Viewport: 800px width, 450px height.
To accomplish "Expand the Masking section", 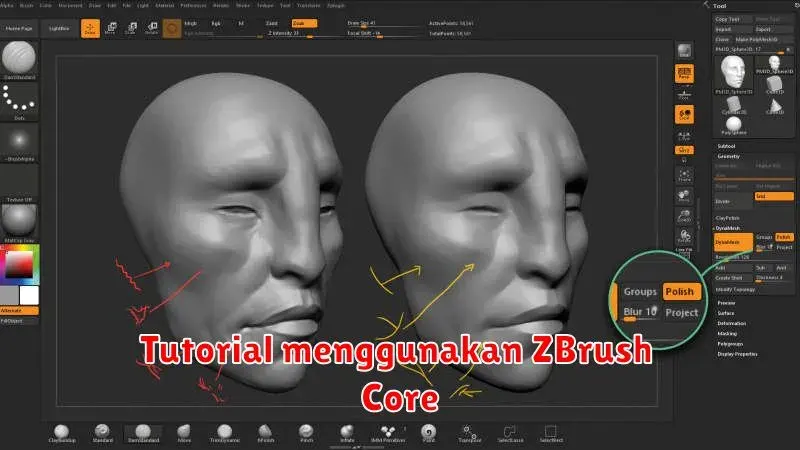I will 727,334.
